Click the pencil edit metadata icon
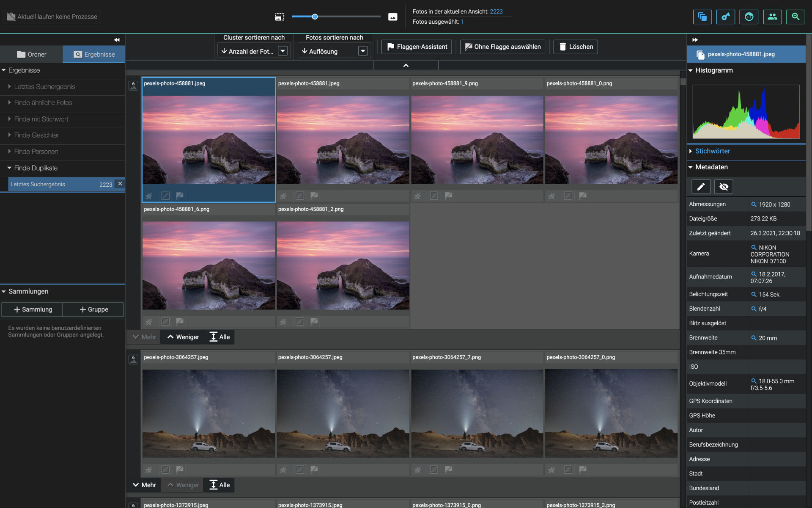This screenshot has height=508, width=812. [700, 187]
